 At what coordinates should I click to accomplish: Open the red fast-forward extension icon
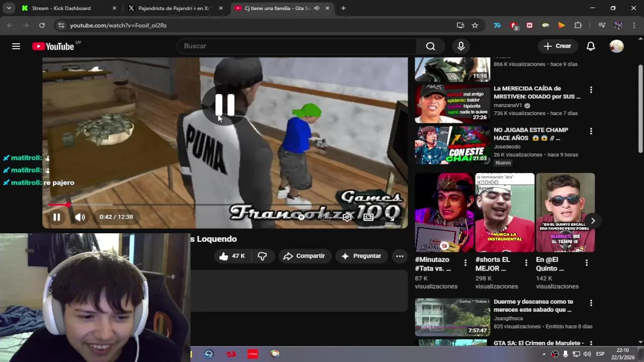coord(529,25)
